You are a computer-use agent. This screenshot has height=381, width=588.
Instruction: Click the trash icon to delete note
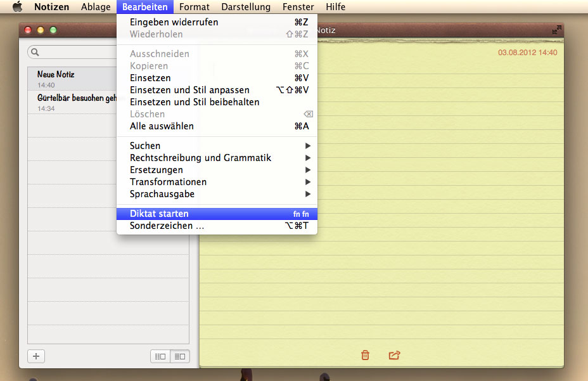click(x=365, y=355)
